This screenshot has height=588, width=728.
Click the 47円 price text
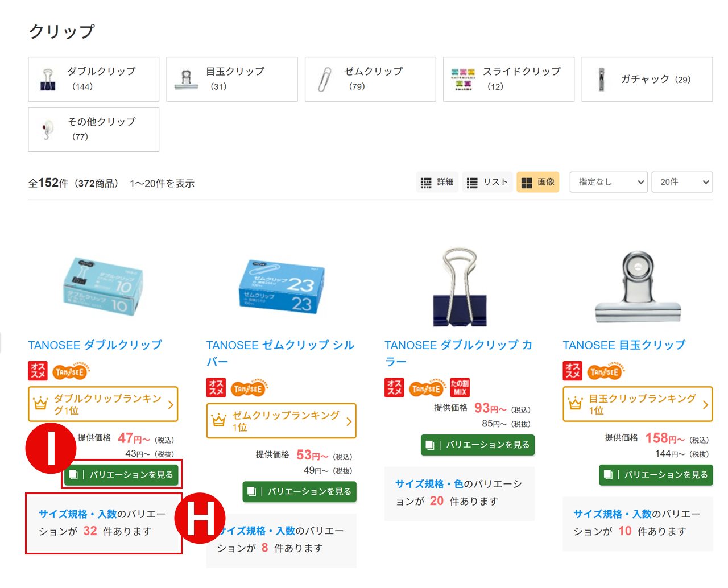pos(134,438)
